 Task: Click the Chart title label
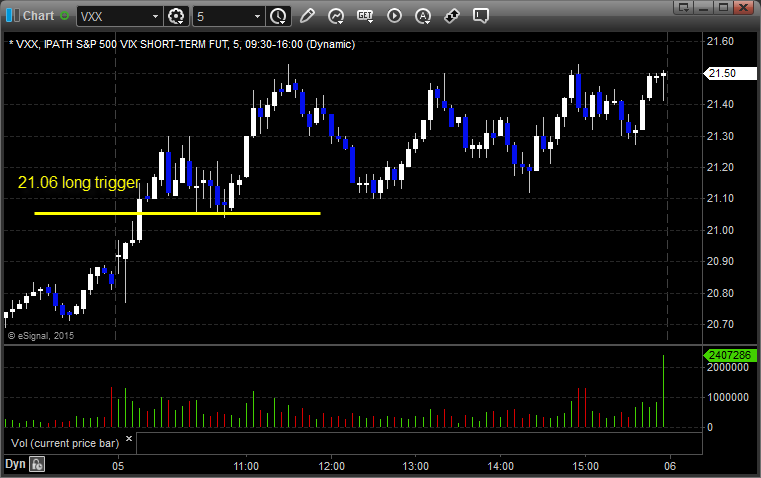[38, 16]
